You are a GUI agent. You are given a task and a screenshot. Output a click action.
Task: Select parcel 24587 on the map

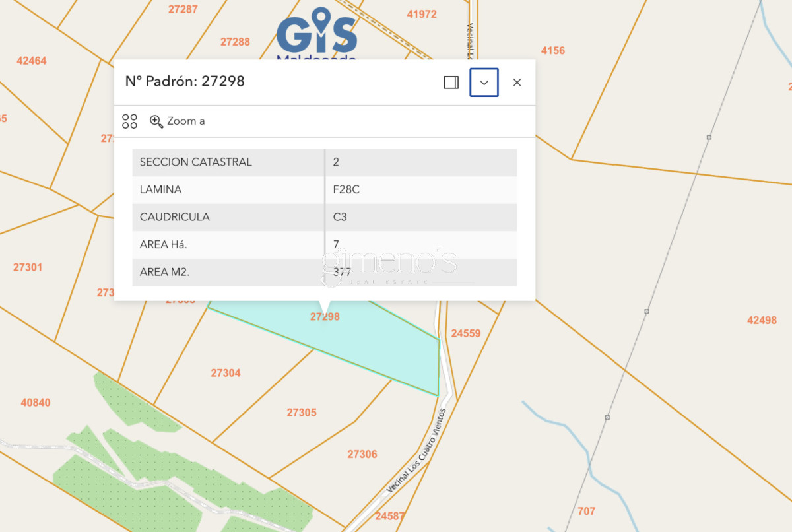pos(389,515)
